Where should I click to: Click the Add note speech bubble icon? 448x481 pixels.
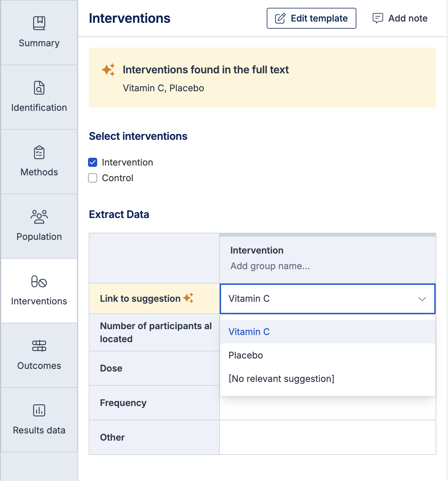click(378, 18)
